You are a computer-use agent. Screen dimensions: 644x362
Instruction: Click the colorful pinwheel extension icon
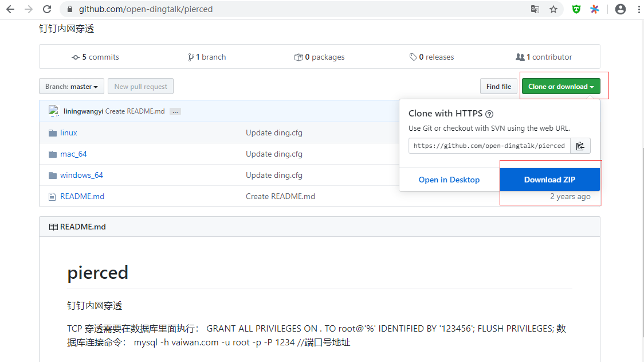594,9
